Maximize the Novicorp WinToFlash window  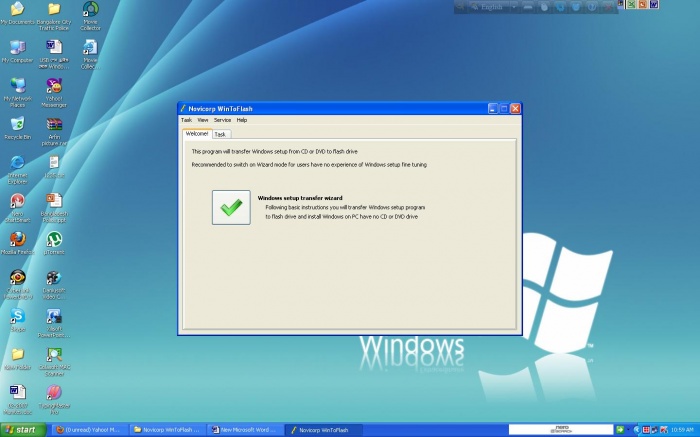point(504,108)
